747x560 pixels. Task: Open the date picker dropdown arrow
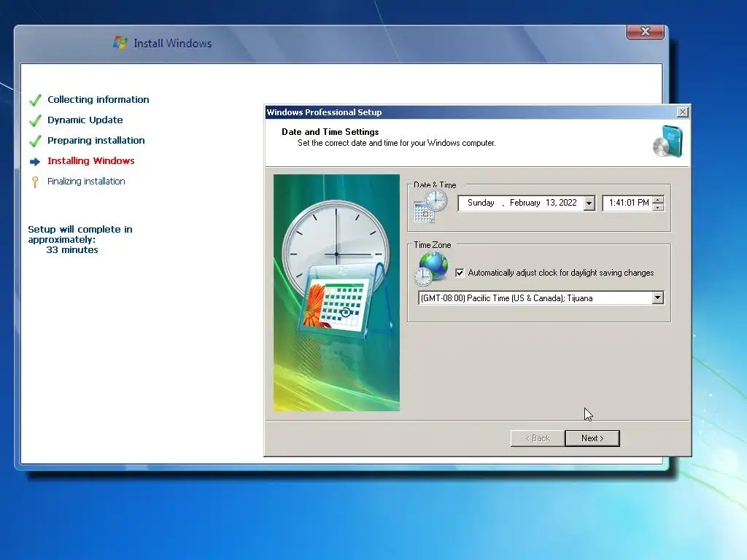(x=589, y=203)
